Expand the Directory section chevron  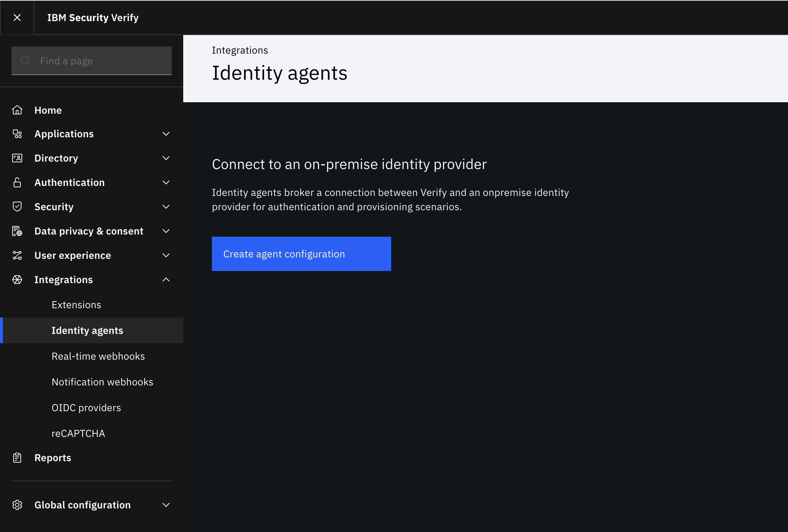tap(166, 158)
